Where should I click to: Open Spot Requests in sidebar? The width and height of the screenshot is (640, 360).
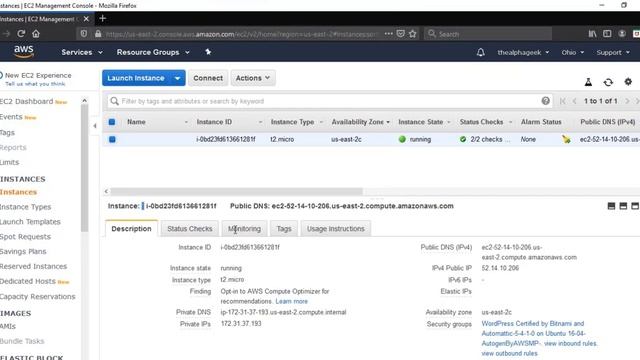coord(25,237)
